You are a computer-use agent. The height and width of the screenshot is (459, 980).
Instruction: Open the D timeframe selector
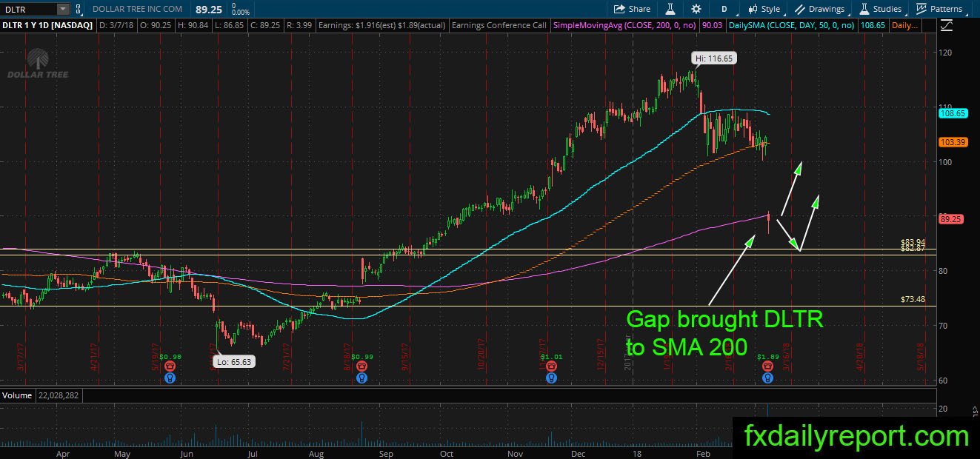click(x=724, y=9)
